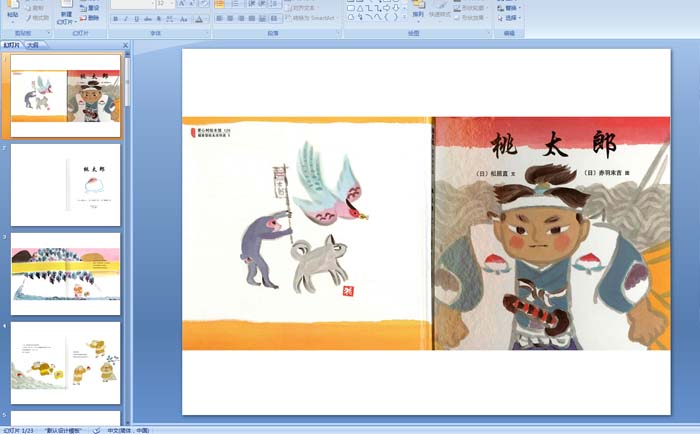Select the left brace shape

pyautogui.click(x=387, y=17)
